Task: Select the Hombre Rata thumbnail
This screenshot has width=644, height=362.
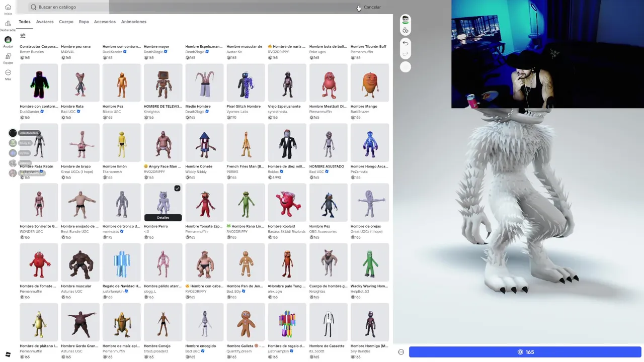Action: coord(80,82)
